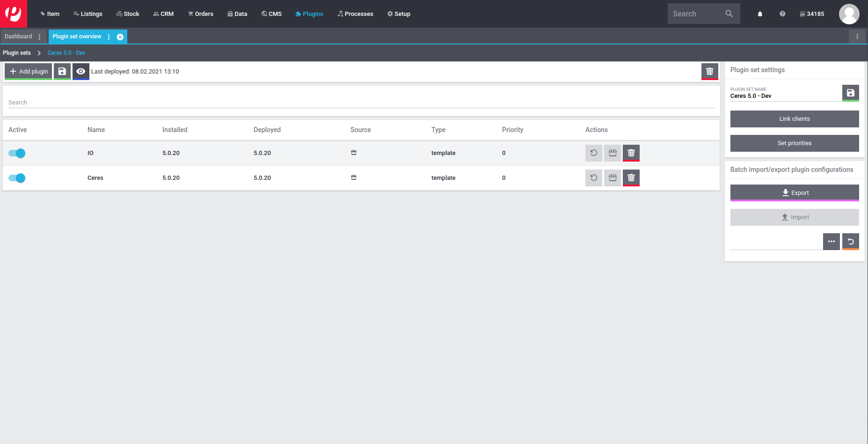Open the tab bar overflow menu
The width and height of the screenshot is (868, 444).
coord(857,37)
